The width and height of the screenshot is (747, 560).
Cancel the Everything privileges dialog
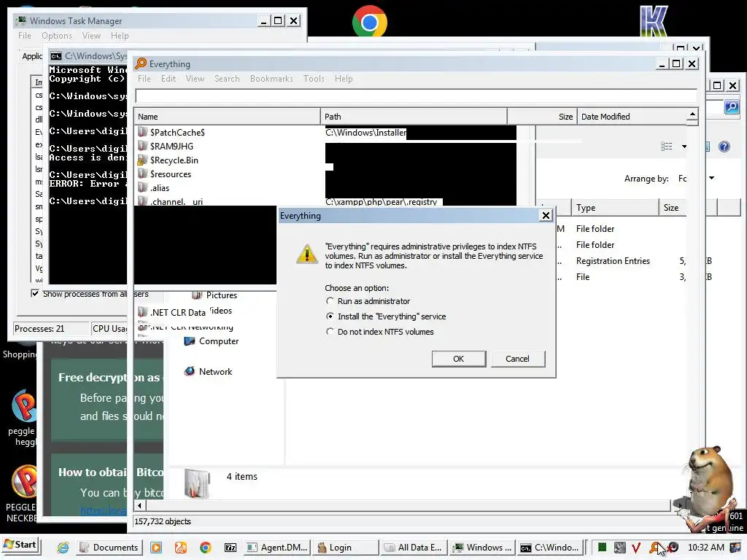[x=517, y=359]
